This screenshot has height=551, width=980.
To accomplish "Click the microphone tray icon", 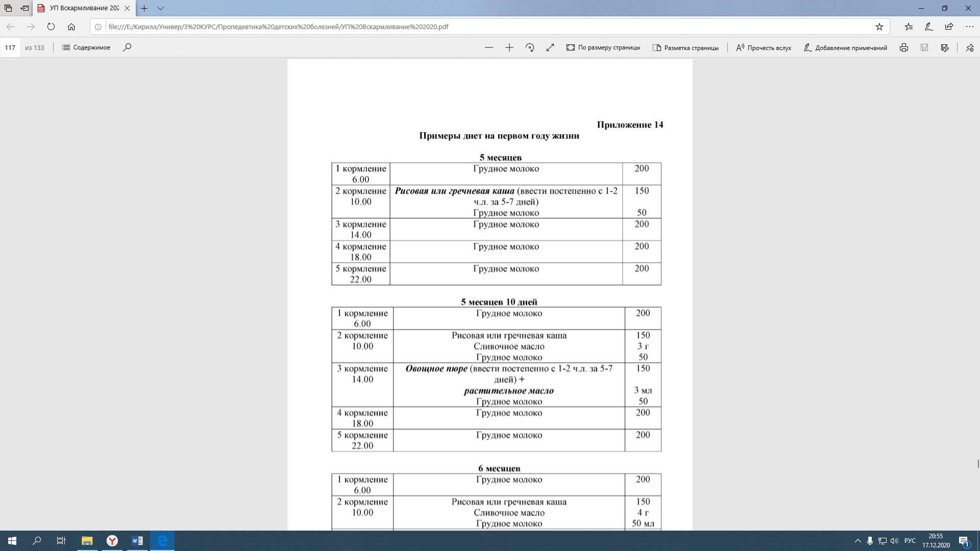I will tap(870, 541).
